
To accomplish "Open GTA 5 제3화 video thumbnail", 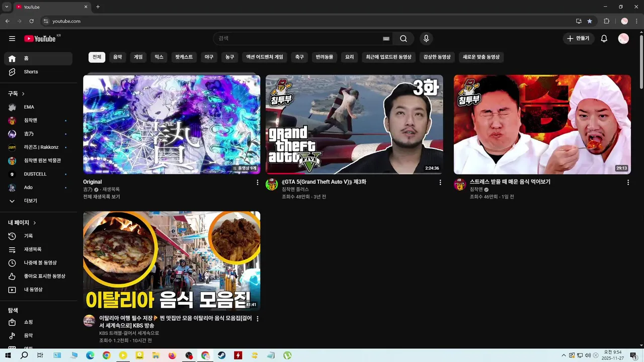I will (x=354, y=125).
